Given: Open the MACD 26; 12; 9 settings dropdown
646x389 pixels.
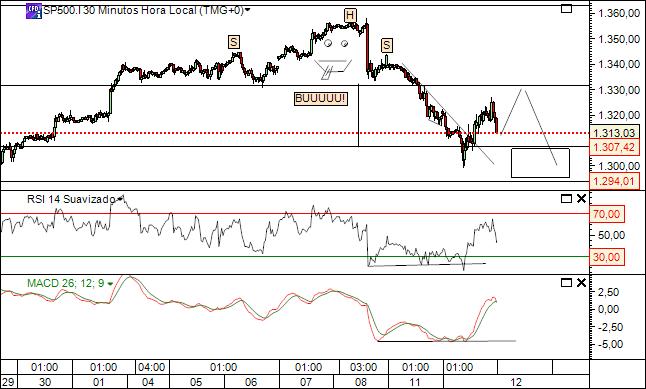Looking at the screenshot, I should click(110, 284).
